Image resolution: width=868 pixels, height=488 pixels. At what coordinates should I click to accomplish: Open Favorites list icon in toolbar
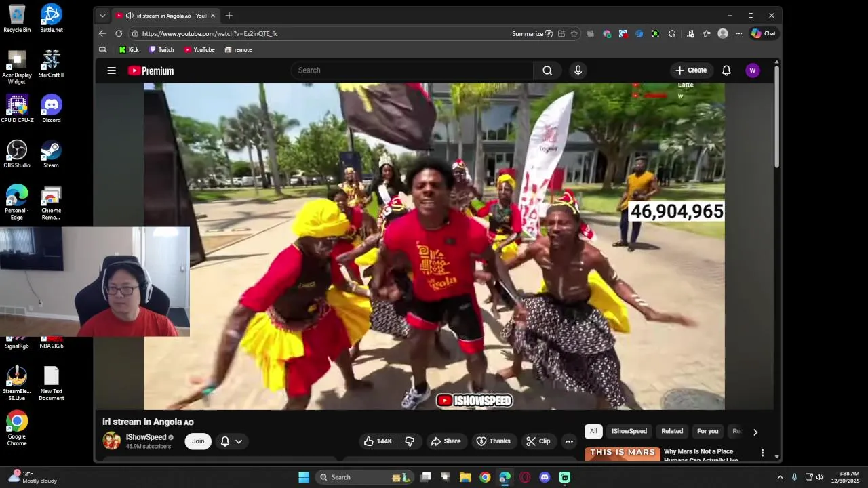707,33
